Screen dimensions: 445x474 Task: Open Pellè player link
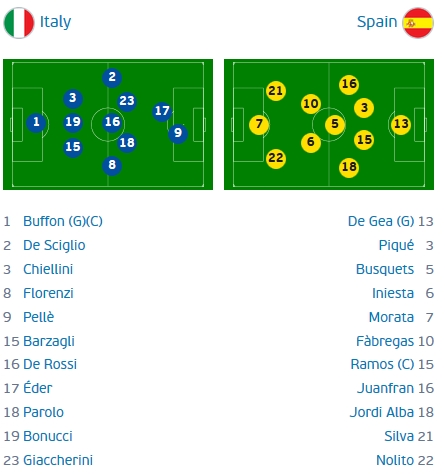click(38, 317)
